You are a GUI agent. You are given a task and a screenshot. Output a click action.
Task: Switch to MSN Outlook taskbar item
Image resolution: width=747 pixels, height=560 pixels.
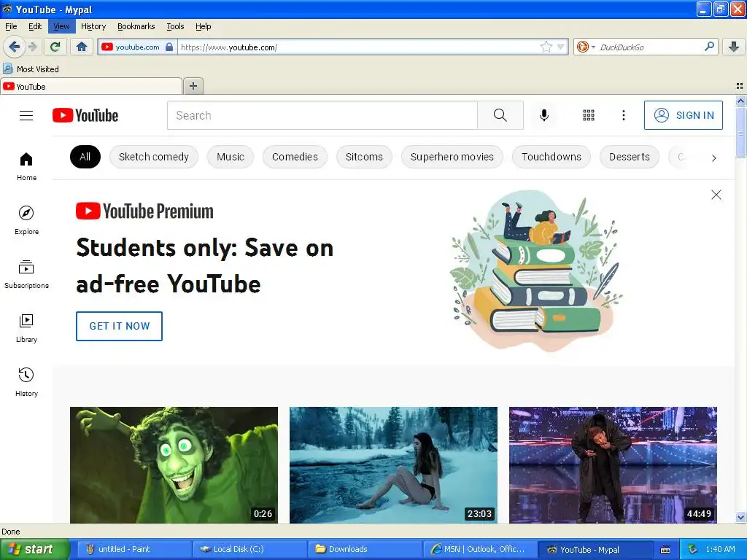tap(480, 549)
